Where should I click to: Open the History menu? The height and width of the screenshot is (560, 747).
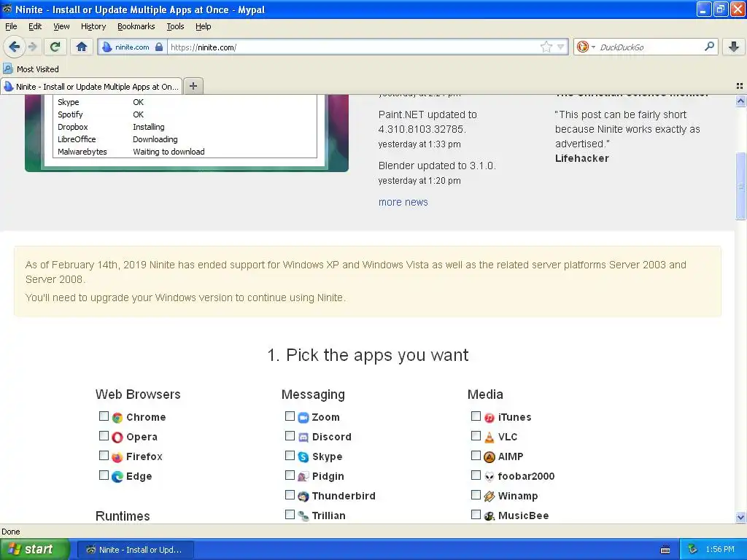tap(93, 26)
